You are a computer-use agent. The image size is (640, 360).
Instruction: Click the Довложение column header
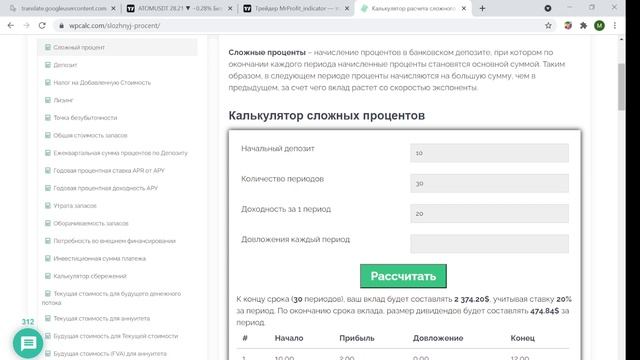tap(438, 338)
